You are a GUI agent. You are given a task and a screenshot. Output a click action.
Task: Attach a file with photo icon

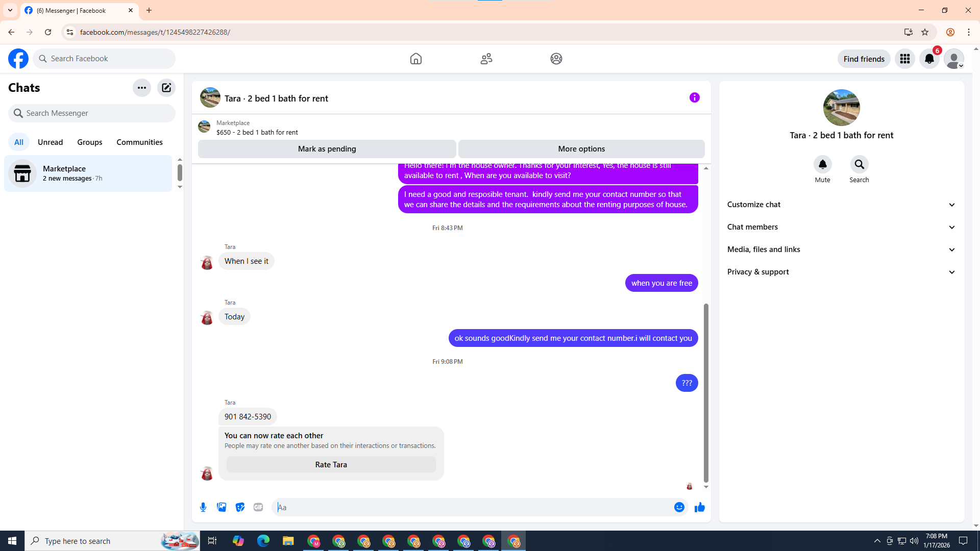222,507
